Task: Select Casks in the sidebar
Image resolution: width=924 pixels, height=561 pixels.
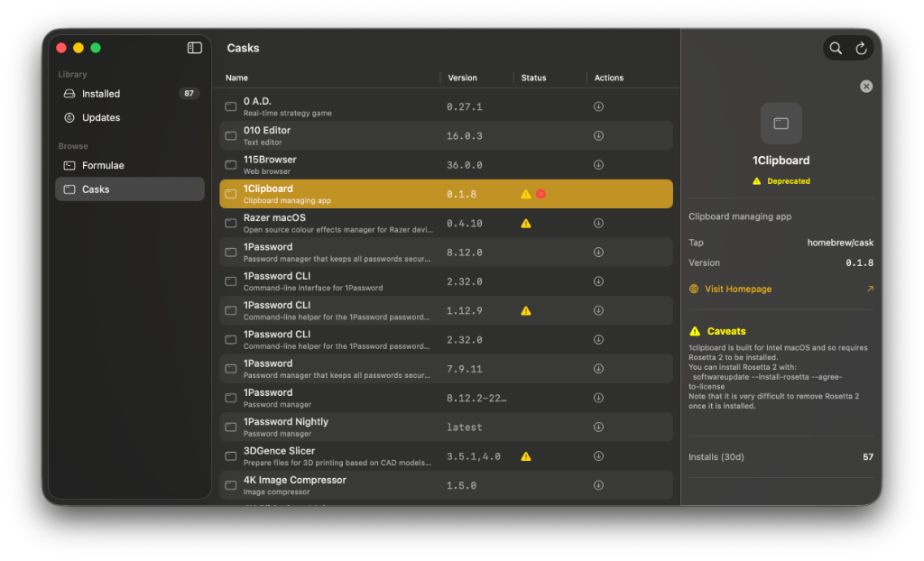Action: tap(130, 189)
